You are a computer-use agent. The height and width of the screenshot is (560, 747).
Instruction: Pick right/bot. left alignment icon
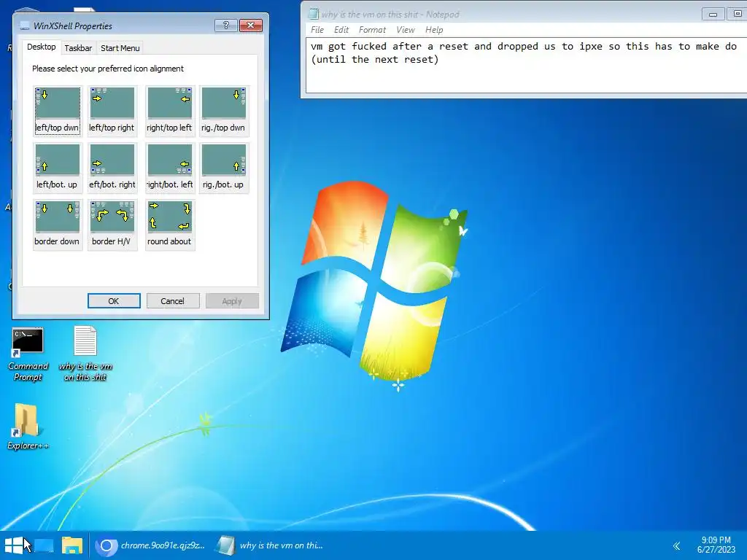click(169, 167)
